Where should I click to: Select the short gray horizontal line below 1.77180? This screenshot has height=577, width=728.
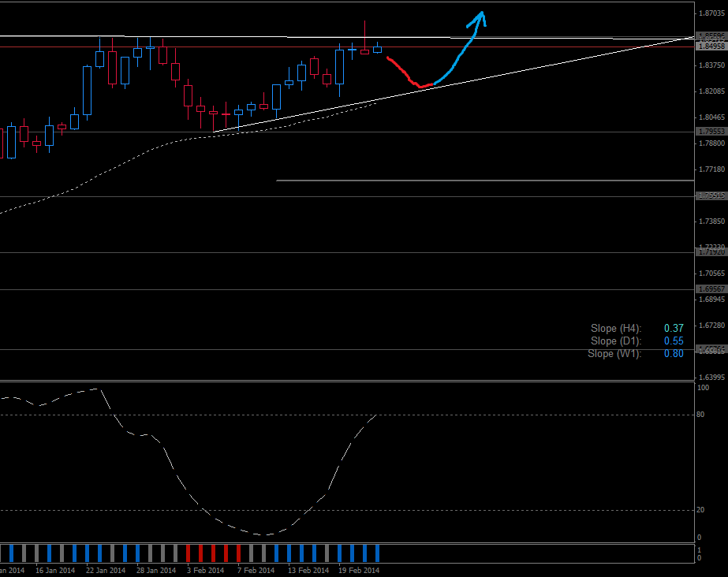(485, 181)
